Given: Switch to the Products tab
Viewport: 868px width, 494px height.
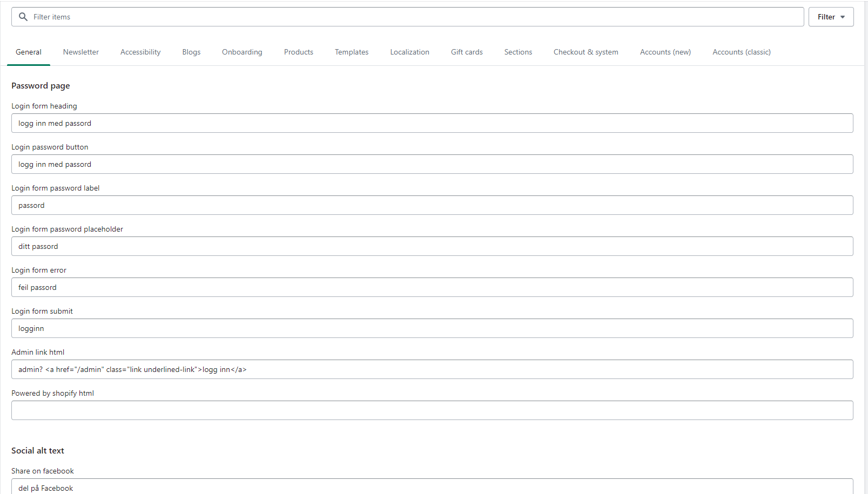Looking at the screenshot, I should coord(299,52).
